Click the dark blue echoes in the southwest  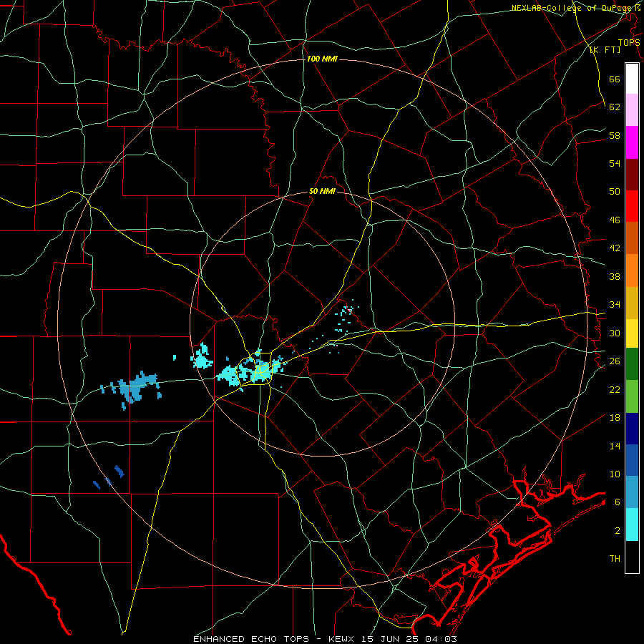tap(109, 477)
